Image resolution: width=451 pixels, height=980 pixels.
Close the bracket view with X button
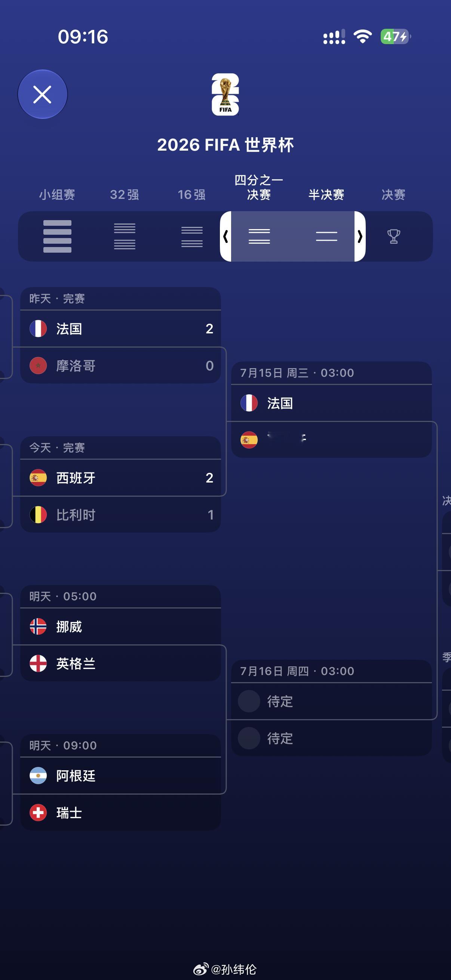[x=43, y=94]
